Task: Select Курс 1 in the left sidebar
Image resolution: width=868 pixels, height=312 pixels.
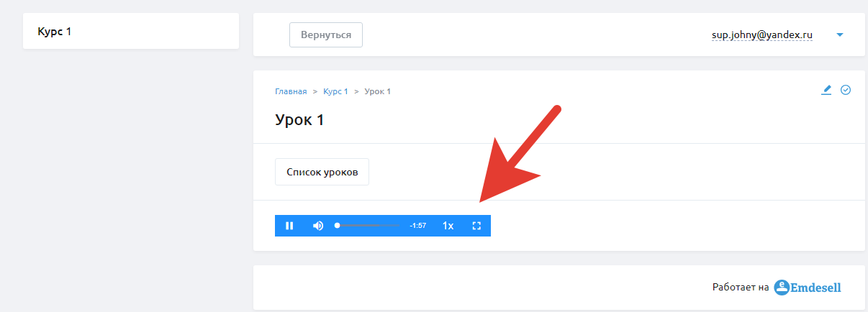Action: 55,32
